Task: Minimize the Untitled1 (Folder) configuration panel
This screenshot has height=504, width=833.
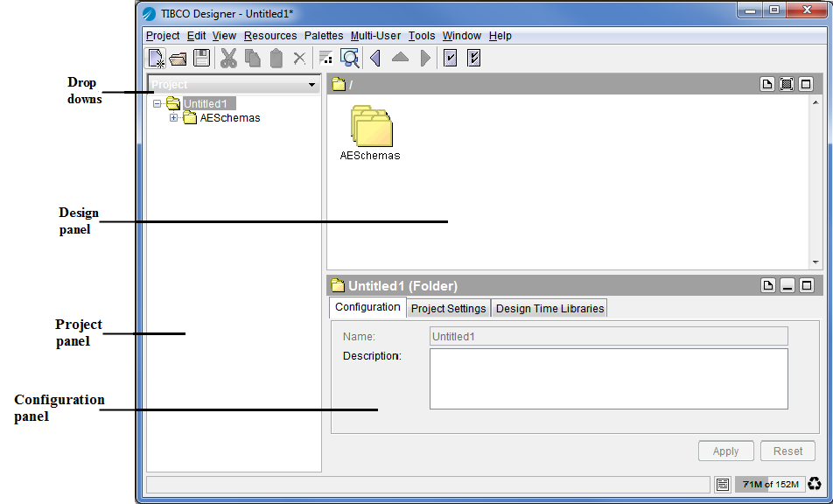Action: (787, 286)
